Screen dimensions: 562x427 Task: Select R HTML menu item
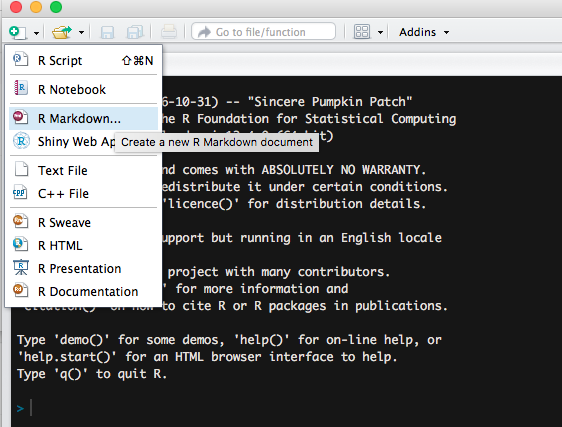83,245
